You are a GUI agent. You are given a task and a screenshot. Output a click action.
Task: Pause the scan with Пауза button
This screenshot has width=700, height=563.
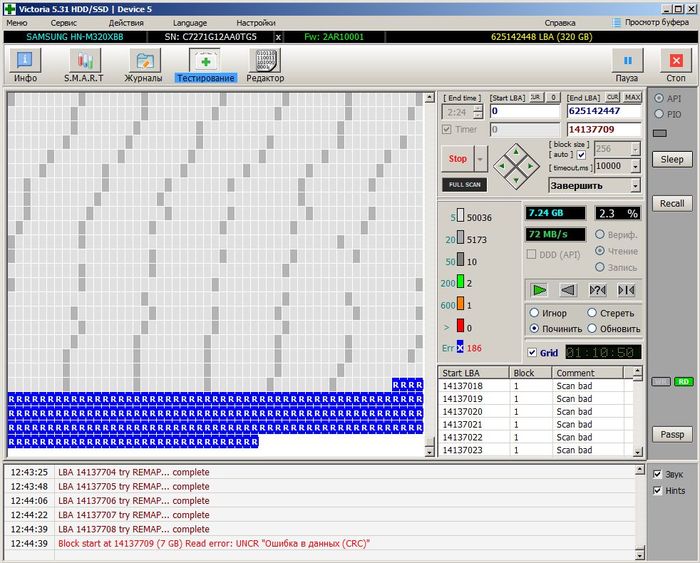coord(627,65)
